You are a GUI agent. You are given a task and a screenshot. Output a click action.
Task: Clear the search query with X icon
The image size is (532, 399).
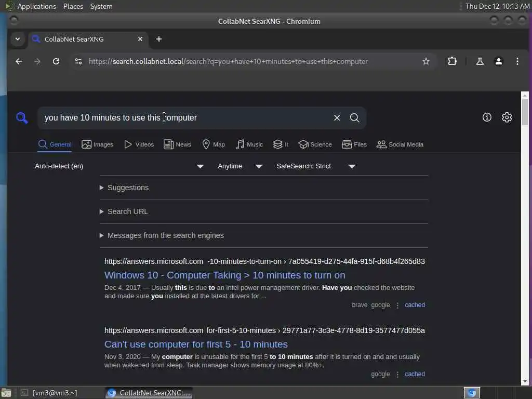point(337,118)
